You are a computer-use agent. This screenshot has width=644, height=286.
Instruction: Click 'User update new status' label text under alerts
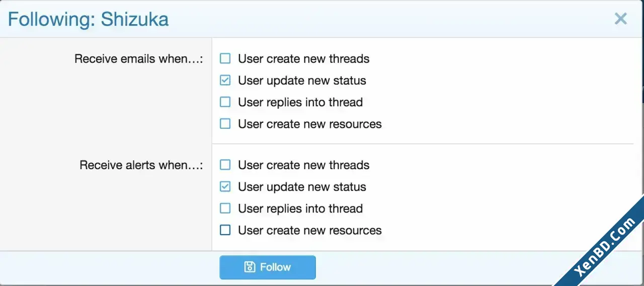302,187
